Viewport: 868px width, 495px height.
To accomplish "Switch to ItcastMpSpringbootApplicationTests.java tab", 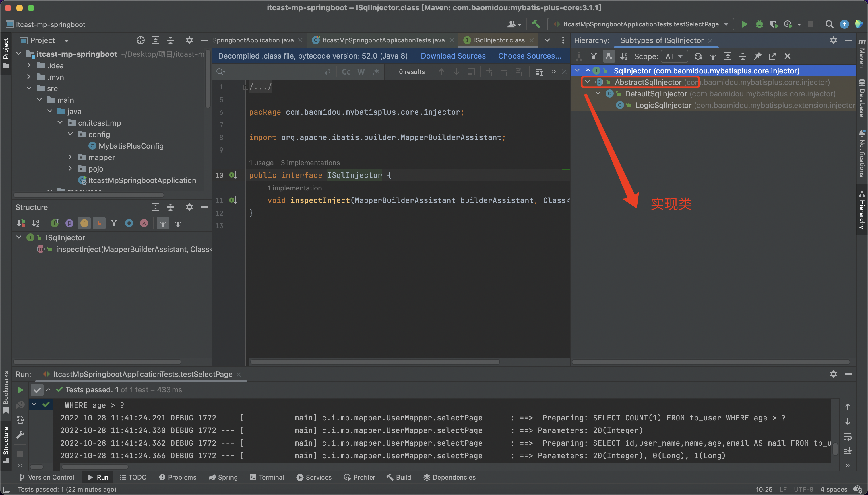I will coord(383,40).
